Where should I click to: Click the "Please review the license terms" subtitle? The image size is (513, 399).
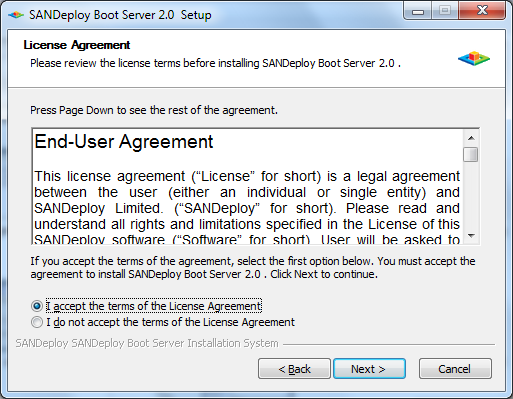coord(215,63)
